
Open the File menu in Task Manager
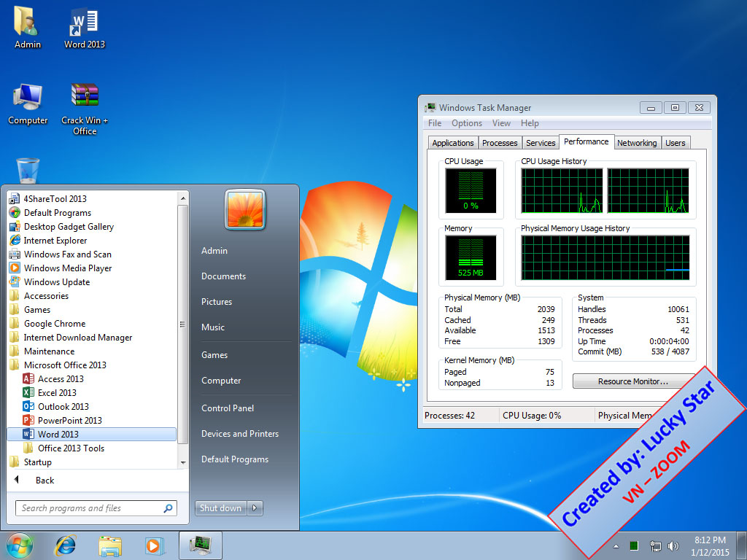point(435,123)
